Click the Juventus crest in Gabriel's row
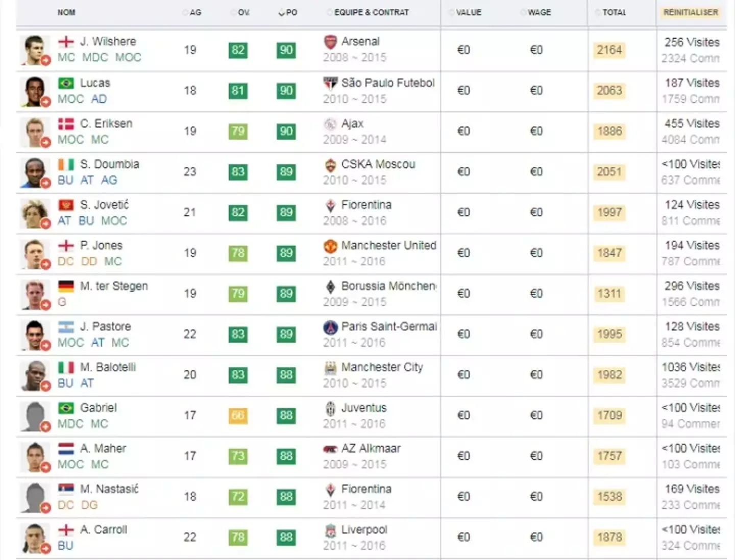 tap(330, 409)
